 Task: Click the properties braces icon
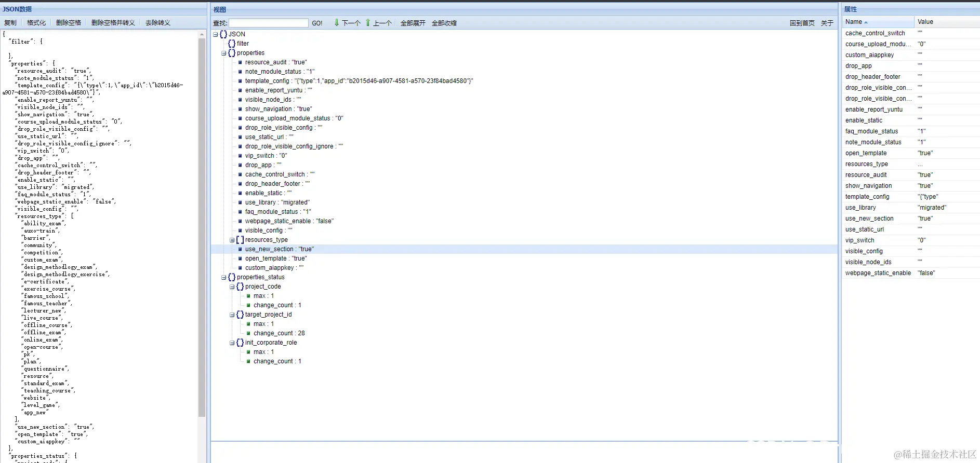[x=232, y=53]
